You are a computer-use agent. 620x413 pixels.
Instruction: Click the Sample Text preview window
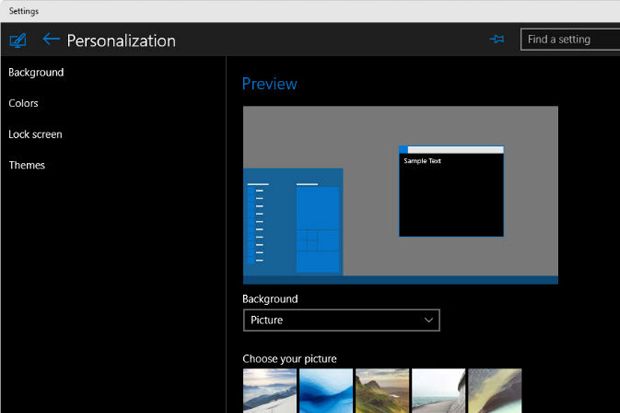click(x=451, y=191)
